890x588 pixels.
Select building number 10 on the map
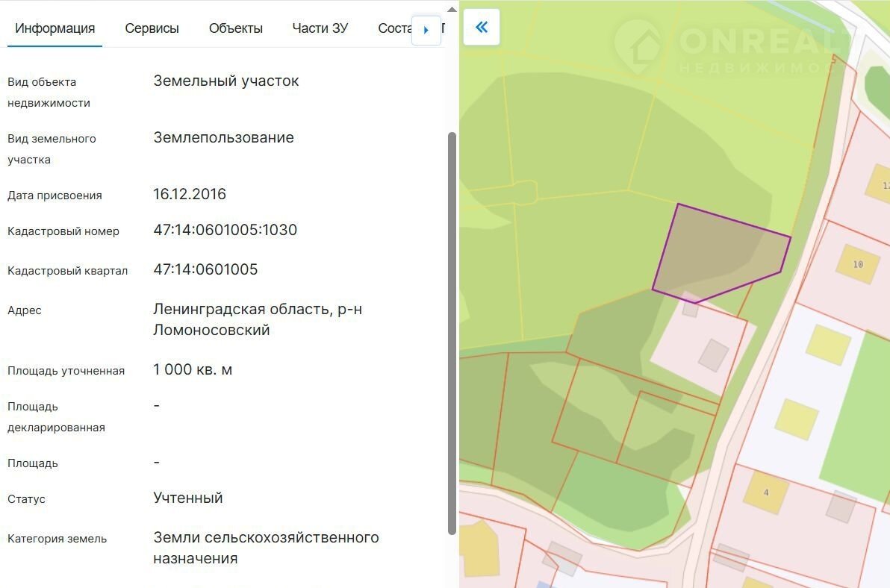(857, 264)
